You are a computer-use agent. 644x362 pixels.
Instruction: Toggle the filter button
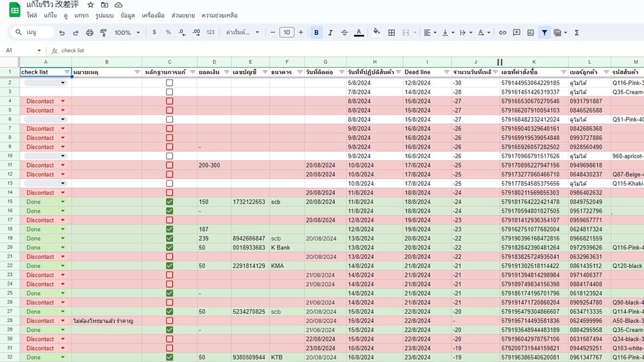click(544, 32)
